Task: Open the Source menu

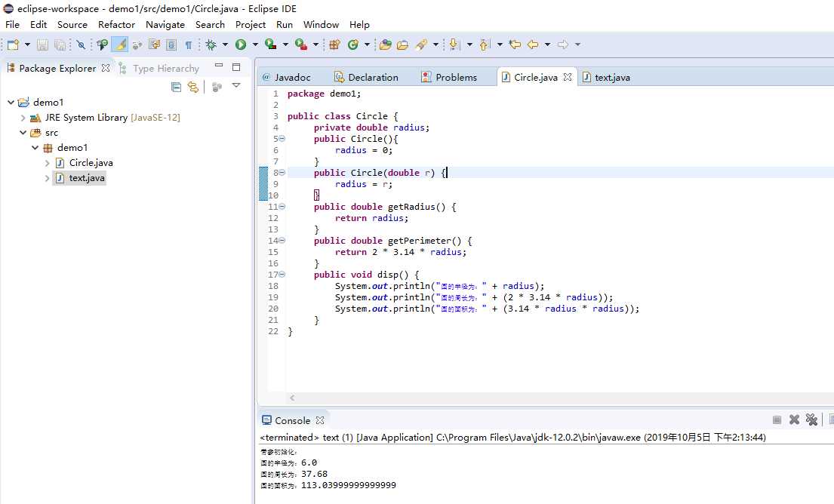Action: pyautogui.click(x=72, y=24)
